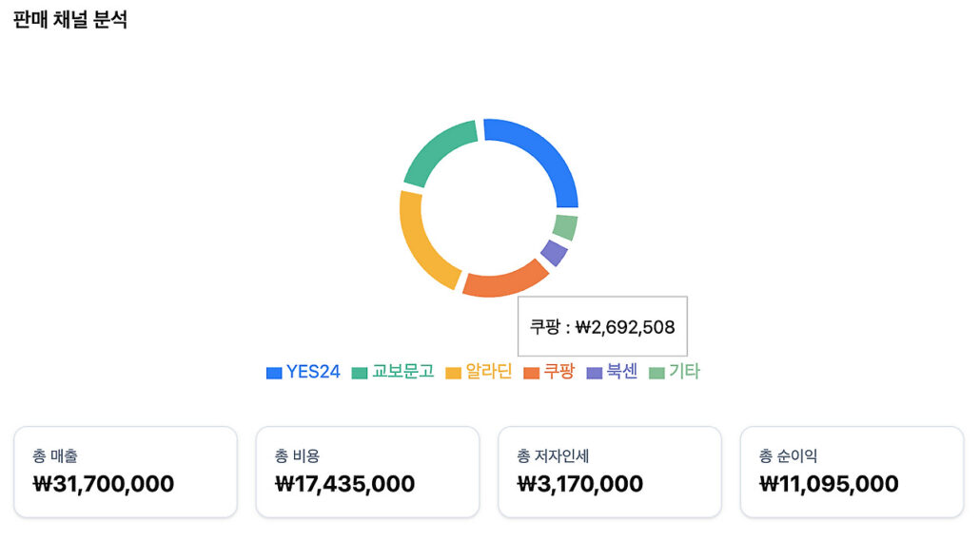
Task: Toggle the 교보문고 legend label
Action: tap(402, 372)
